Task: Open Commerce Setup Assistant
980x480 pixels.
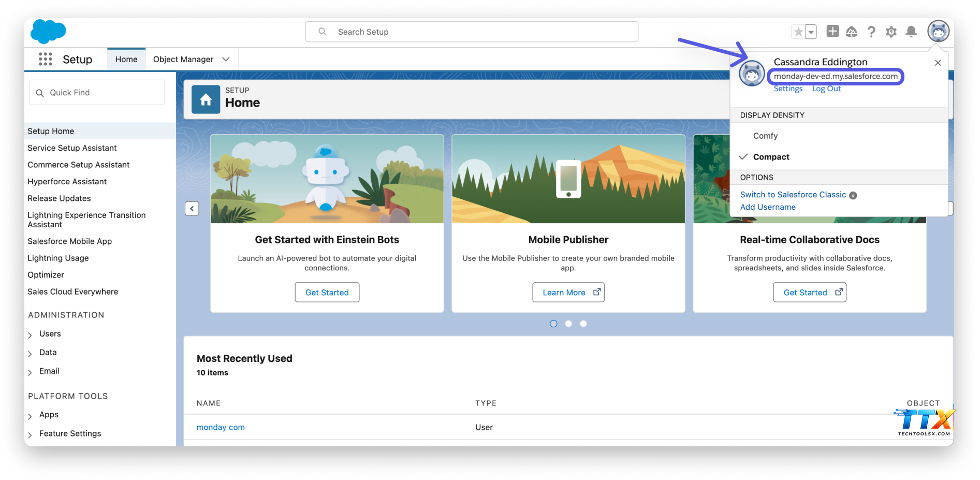Action: (x=79, y=165)
